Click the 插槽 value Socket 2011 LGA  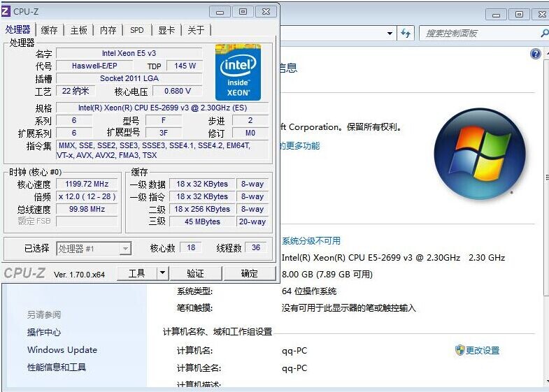tap(129, 78)
